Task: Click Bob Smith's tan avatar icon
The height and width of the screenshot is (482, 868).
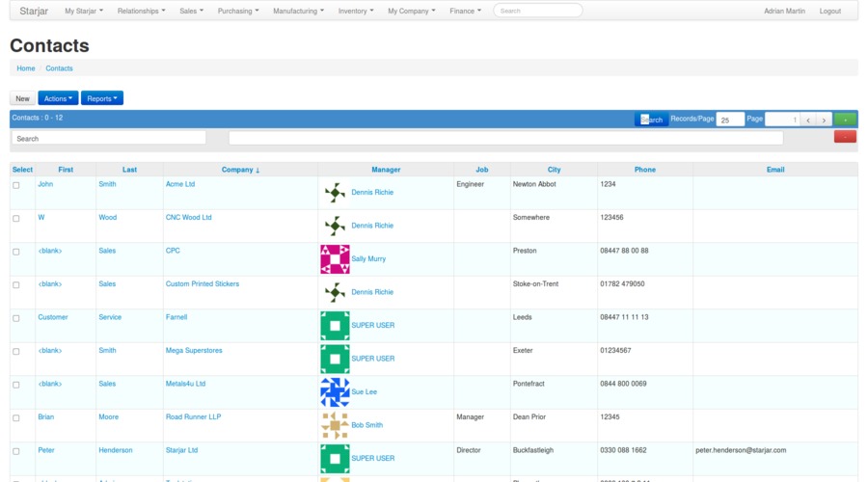Action: coord(335,425)
